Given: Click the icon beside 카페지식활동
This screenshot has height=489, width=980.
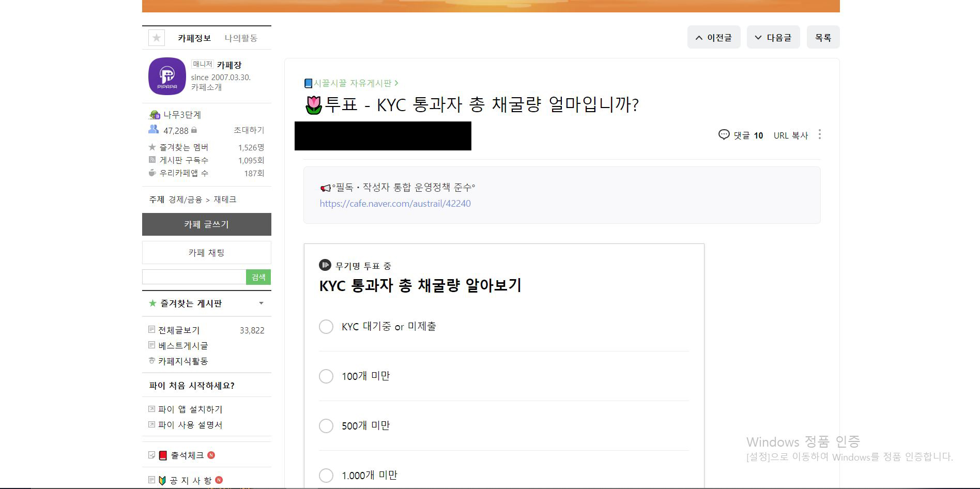Looking at the screenshot, I should [x=151, y=360].
